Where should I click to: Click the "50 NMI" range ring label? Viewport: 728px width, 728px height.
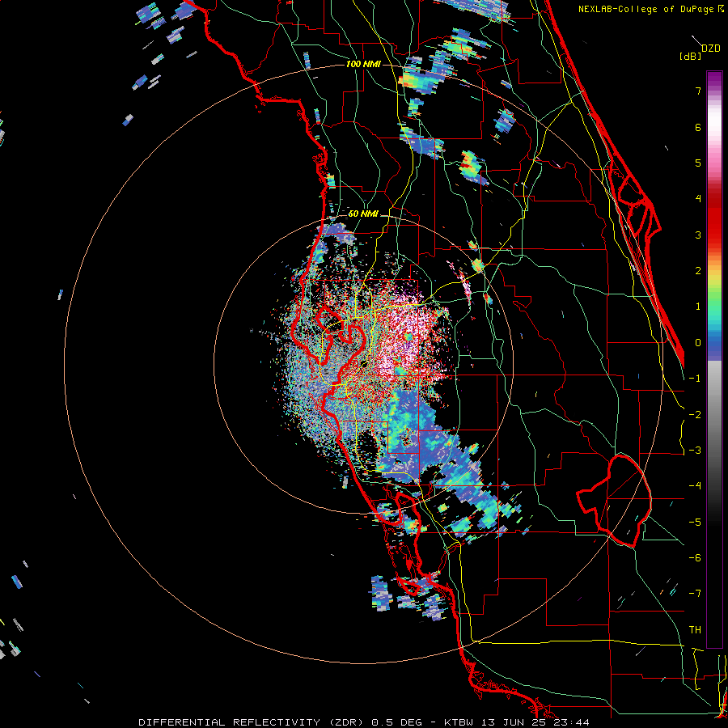[x=363, y=214]
